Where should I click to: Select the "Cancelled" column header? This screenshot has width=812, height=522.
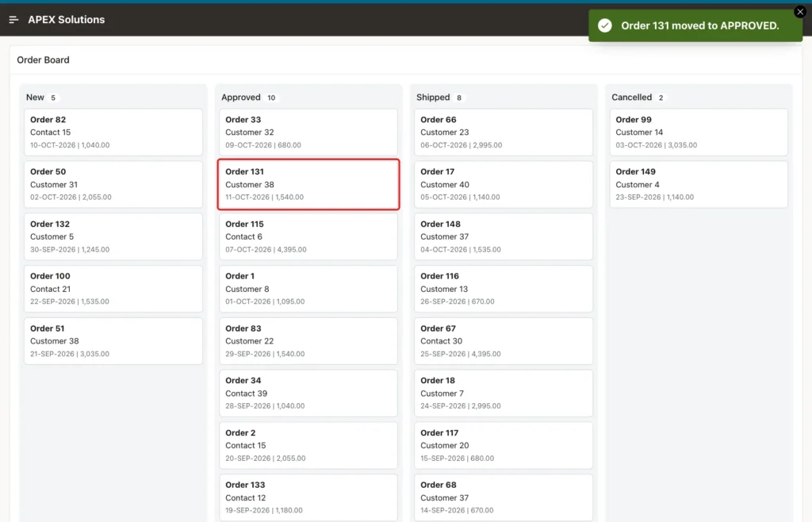click(x=632, y=98)
